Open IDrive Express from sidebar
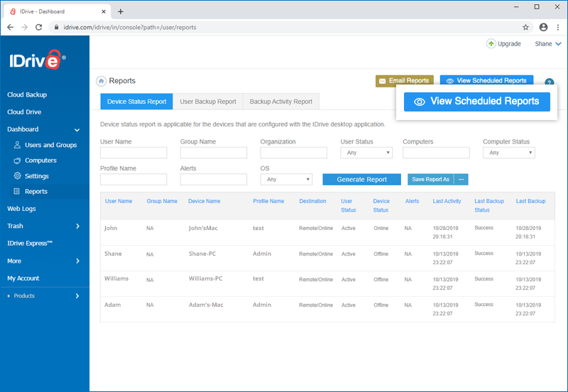The width and height of the screenshot is (568, 392). coord(30,243)
